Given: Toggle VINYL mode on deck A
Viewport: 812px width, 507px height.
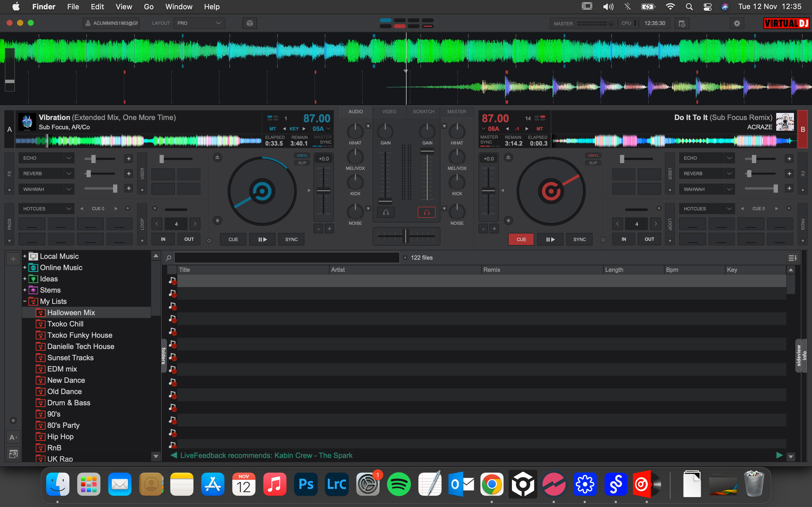Looking at the screenshot, I should [302, 155].
